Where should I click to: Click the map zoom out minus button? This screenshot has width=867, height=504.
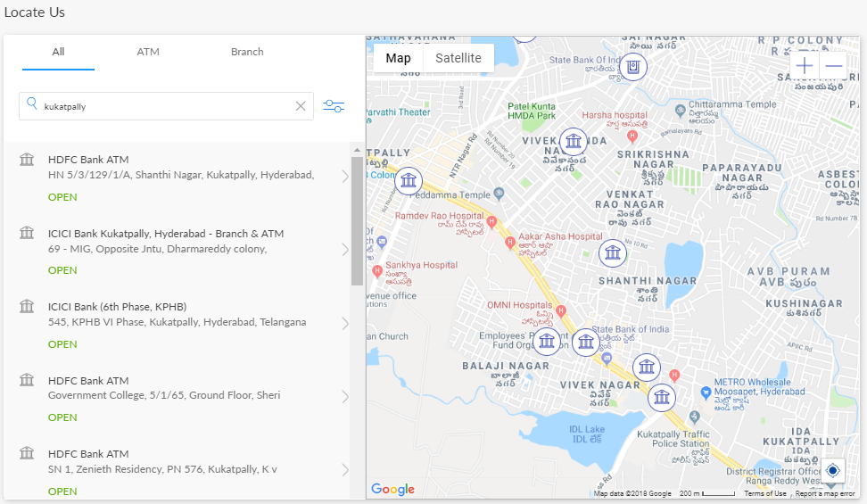pos(834,66)
